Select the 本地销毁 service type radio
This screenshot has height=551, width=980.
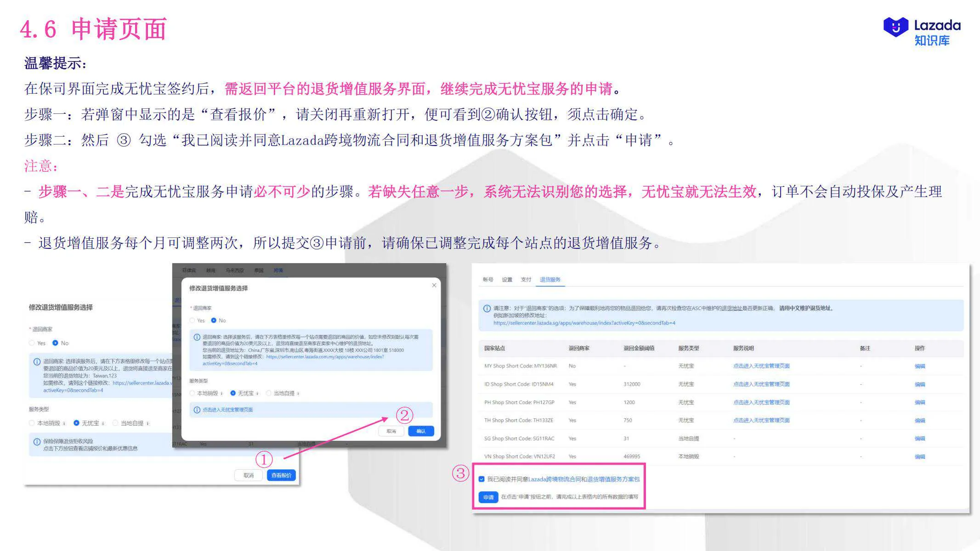(192, 393)
